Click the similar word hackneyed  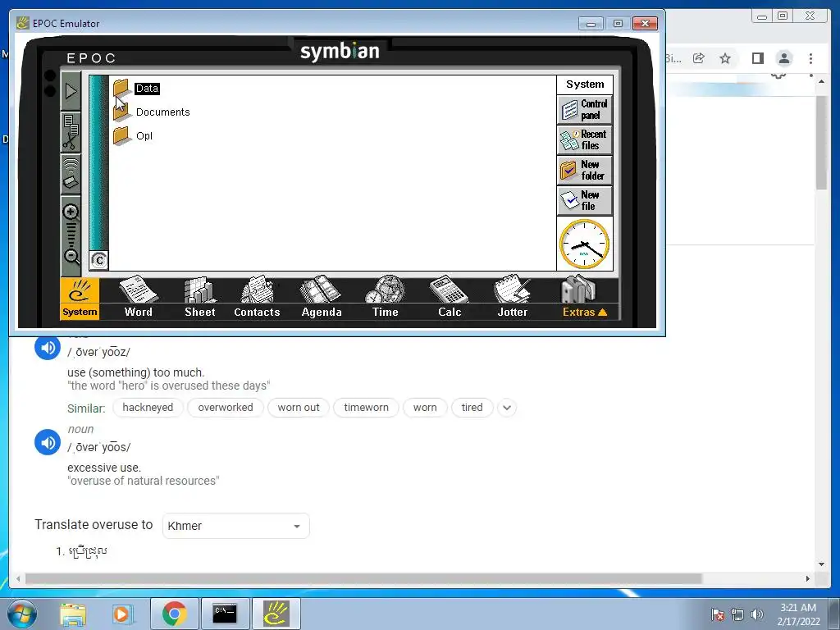pos(148,408)
